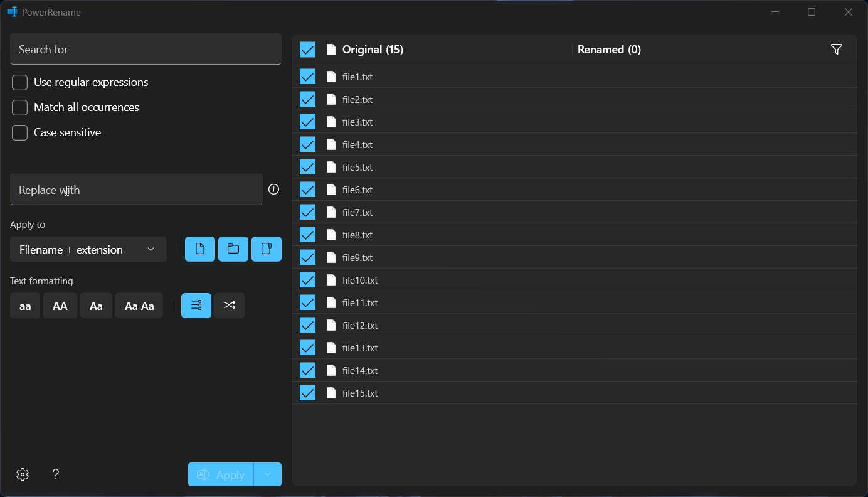The image size is (868, 497).
Task: Uncheck the select-all checkbox in header
Action: tap(307, 50)
